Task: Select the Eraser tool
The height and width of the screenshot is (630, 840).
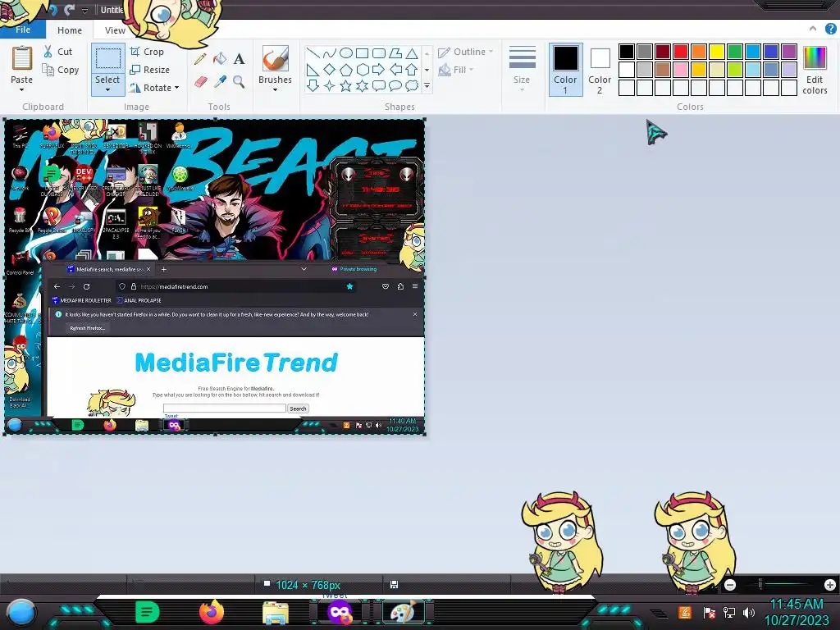Action: point(200,82)
